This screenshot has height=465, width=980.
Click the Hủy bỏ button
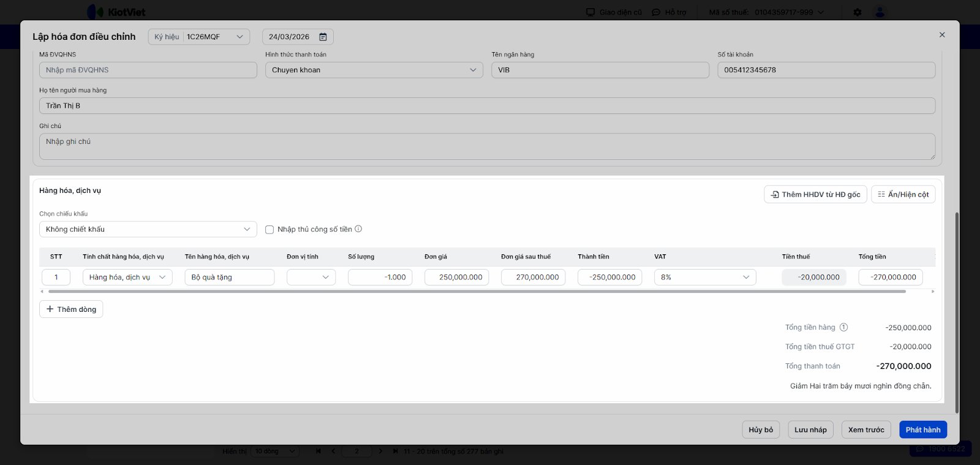pos(761,429)
